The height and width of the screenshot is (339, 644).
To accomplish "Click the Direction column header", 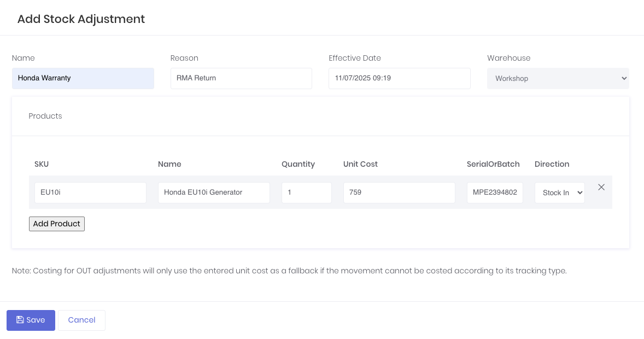I will 552,164.
